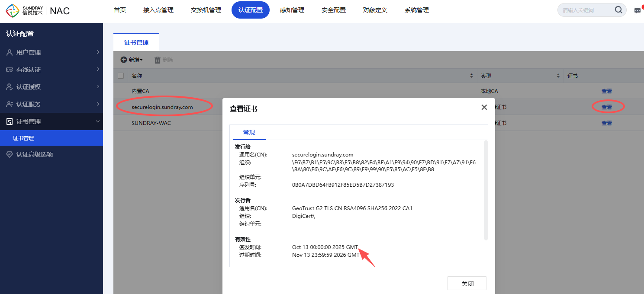Click the search magnifier icon
Image resolution: width=644 pixels, height=294 pixels.
pyautogui.click(x=618, y=10)
